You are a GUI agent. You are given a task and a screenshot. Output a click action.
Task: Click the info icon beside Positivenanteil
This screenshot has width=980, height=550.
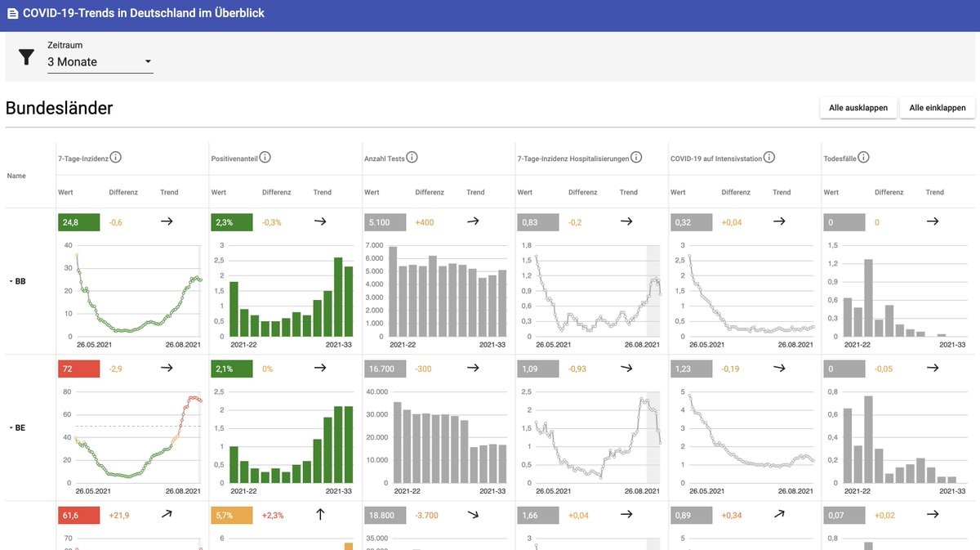tap(265, 158)
